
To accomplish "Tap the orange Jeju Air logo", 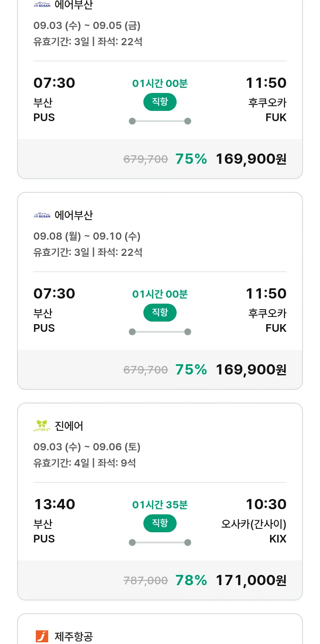I will [42, 636].
